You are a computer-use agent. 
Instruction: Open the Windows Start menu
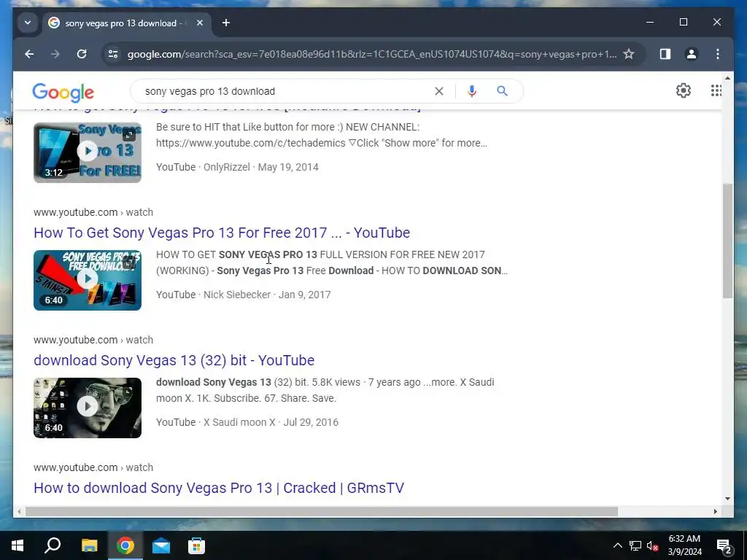point(18,545)
